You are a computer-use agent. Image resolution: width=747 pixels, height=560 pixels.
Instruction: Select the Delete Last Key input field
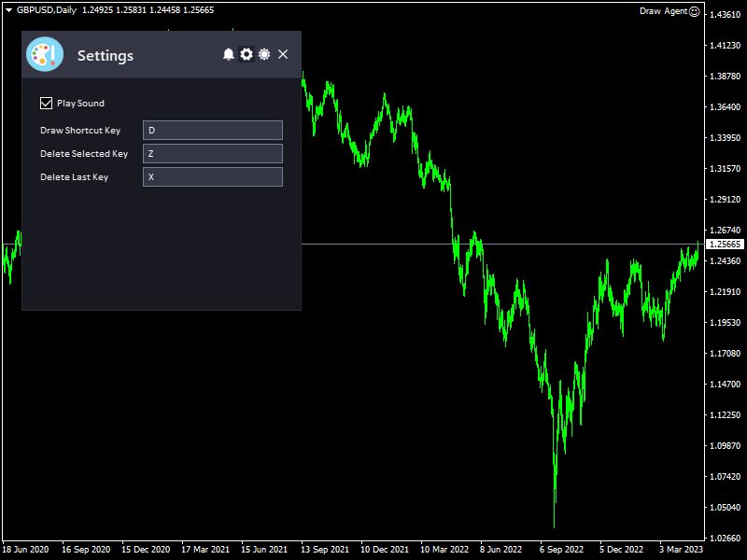click(x=212, y=177)
